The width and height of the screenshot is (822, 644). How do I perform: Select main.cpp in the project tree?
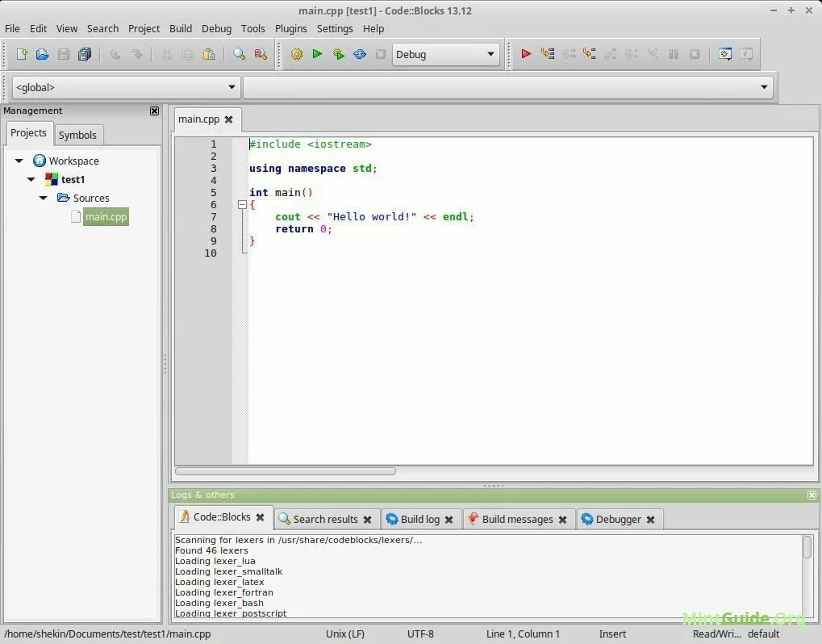[106, 216]
